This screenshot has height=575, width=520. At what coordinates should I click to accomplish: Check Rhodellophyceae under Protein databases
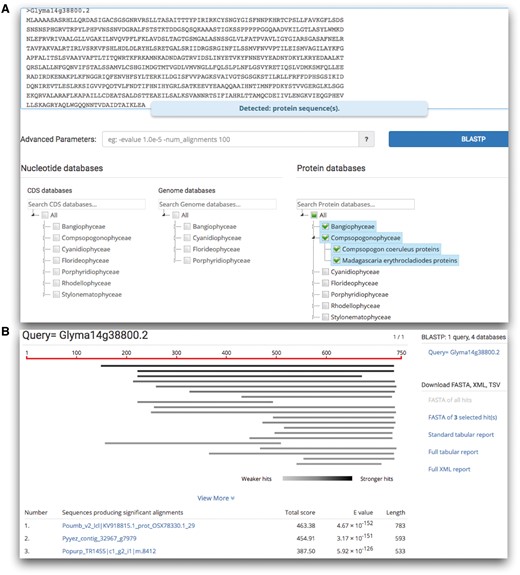pyautogui.click(x=325, y=306)
